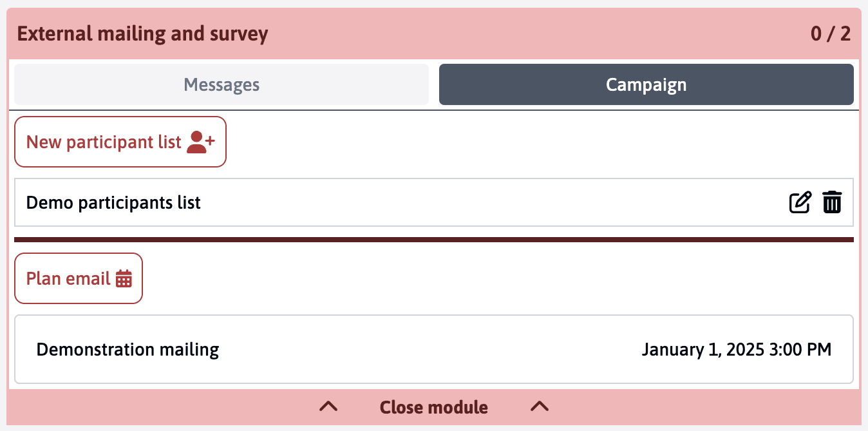This screenshot has height=431, width=868.
Task: Click empty space right of New participant list button
Action: click(515, 142)
